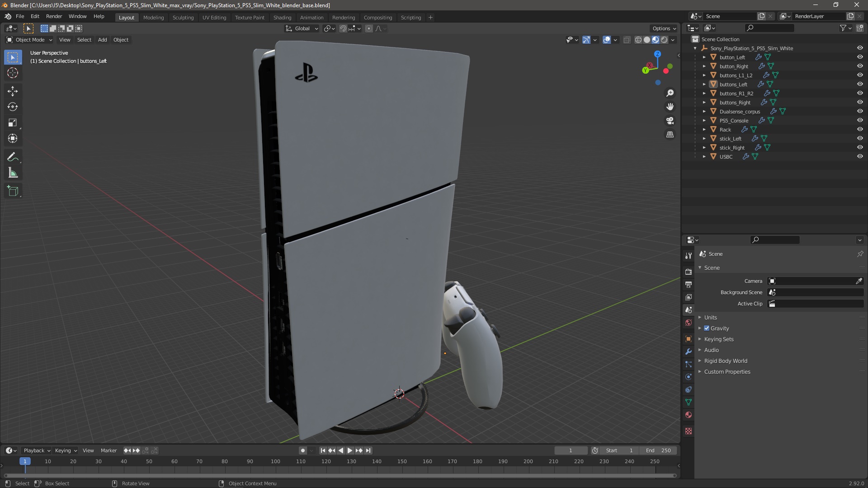Screen dimensions: 868x488
Task: Toggle X-ray display mode
Action: point(627,40)
